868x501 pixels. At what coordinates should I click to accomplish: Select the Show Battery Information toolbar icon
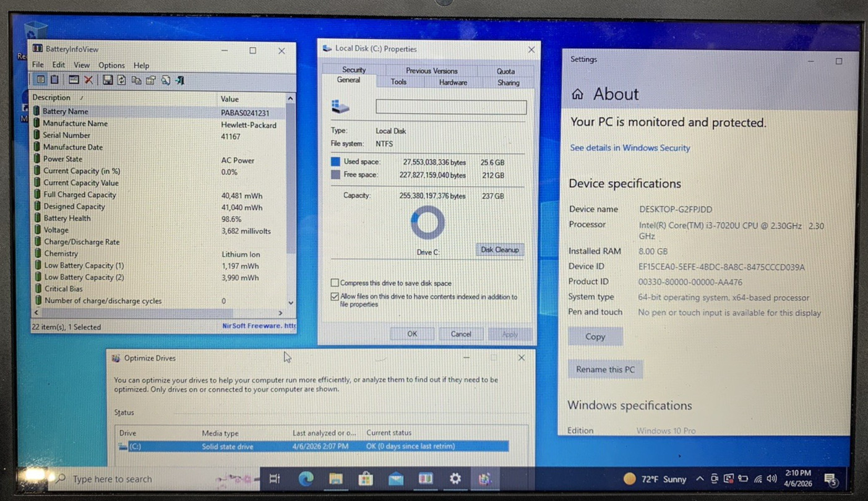coord(40,80)
